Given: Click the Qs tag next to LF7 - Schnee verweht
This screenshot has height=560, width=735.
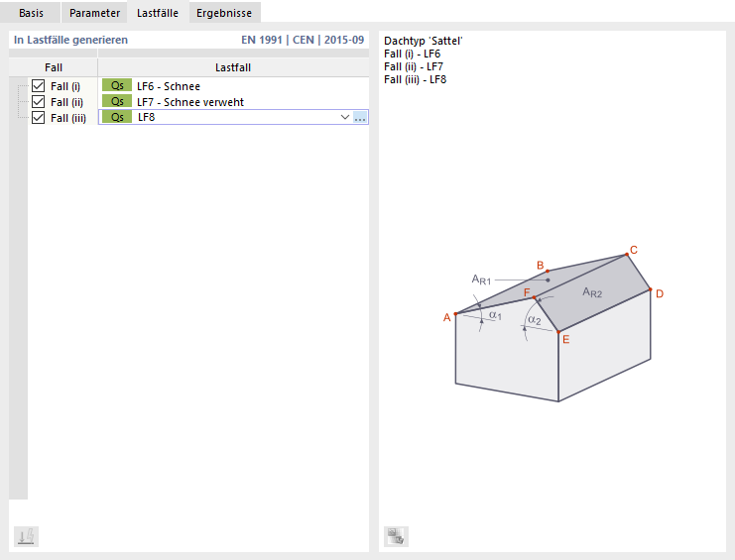Looking at the screenshot, I should [x=117, y=102].
